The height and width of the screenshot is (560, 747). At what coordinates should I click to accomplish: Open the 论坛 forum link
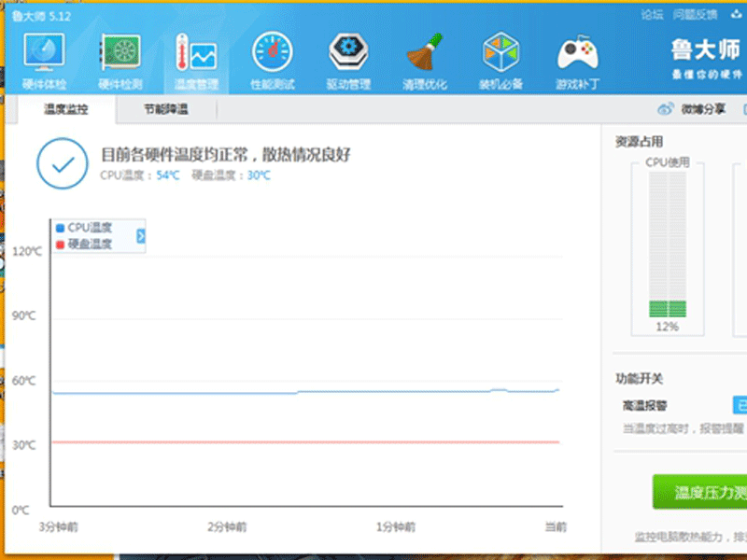coord(651,15)
